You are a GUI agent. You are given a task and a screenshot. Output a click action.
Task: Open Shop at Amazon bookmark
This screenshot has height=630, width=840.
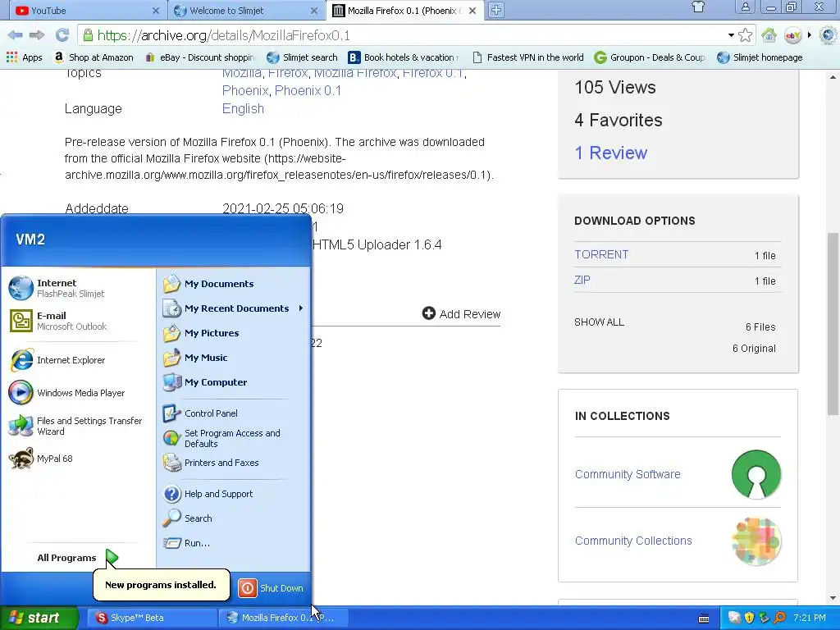pyautogui.click(x=94, y=57)
